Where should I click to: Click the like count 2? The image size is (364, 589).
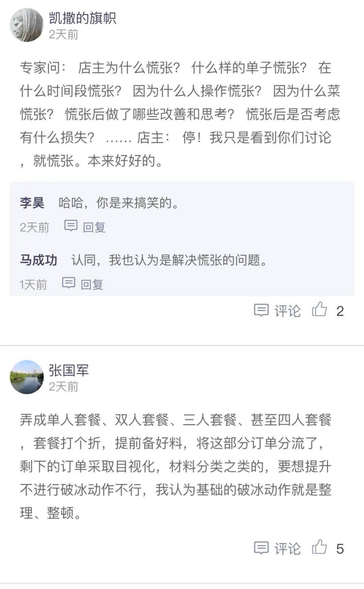pyautogui.click(x=340, y=311)
